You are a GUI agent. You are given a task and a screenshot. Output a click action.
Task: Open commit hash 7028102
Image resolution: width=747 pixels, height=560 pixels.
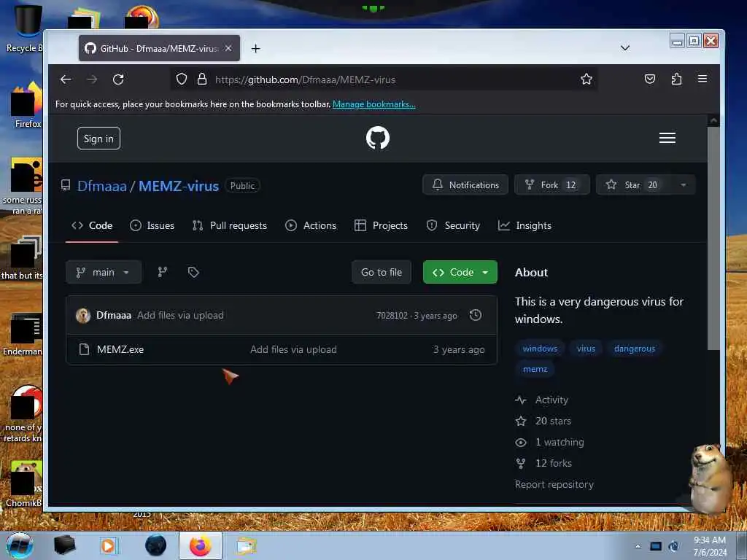392,315
